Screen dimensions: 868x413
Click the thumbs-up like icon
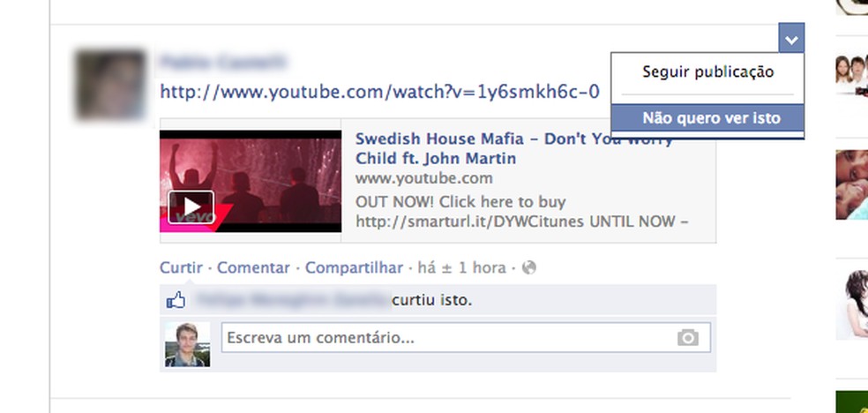176,301
